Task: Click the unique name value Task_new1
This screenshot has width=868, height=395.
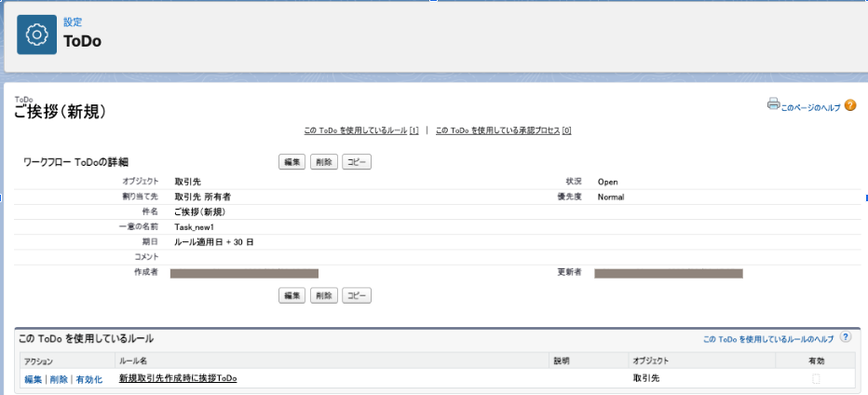Action: point(194,227)
